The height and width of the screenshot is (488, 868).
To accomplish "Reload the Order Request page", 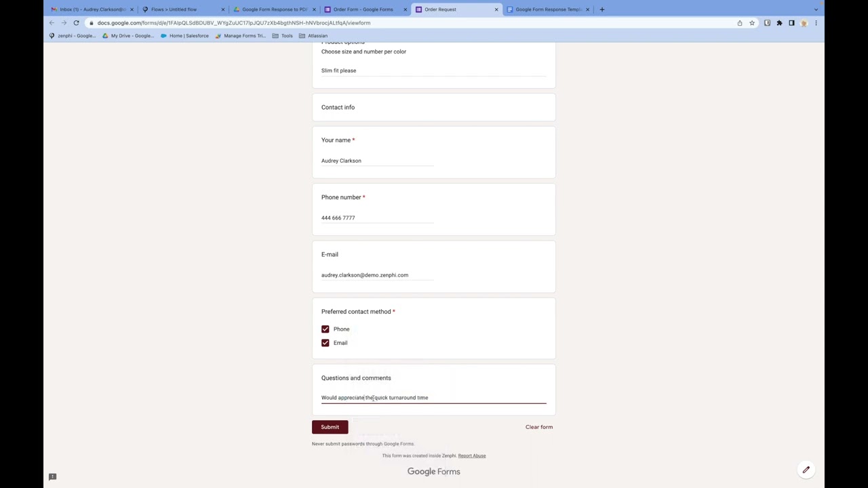I will pyautogui.click(x=76, y=23).
